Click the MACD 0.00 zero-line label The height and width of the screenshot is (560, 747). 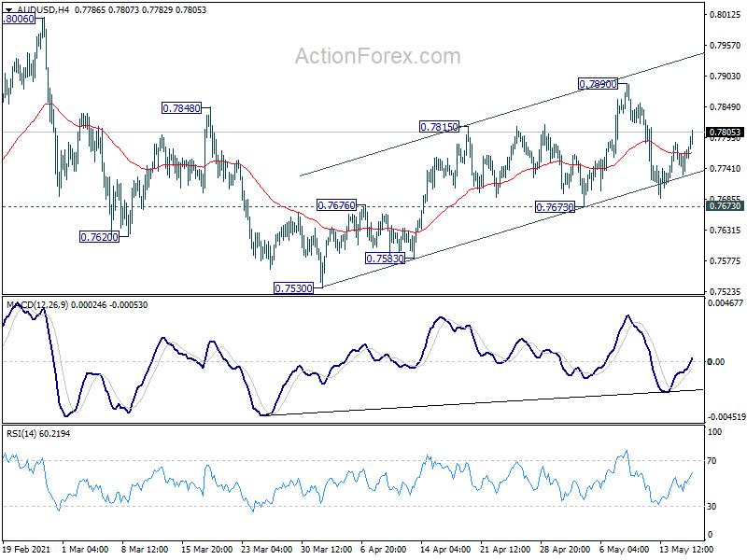[x=716, y=362]
